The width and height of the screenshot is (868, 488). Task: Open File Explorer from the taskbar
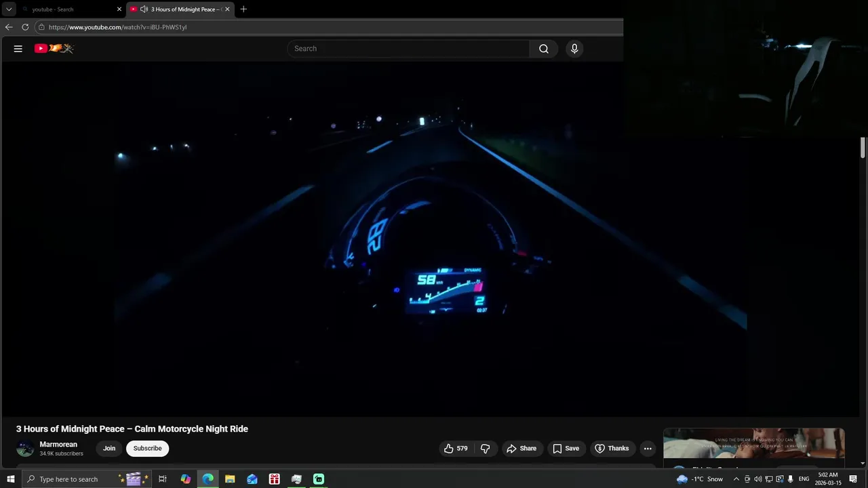tap(230, 479)
